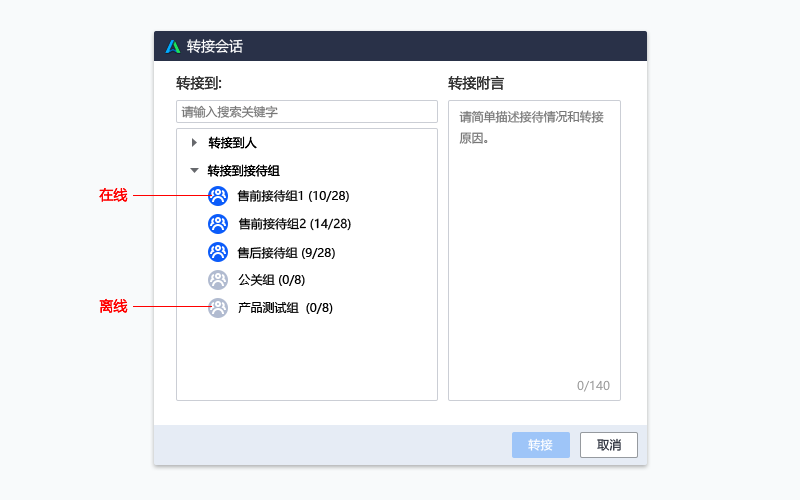The image size is (800, 500).
Task: Select 公关组 (0/8) entry
Action: 271,280
